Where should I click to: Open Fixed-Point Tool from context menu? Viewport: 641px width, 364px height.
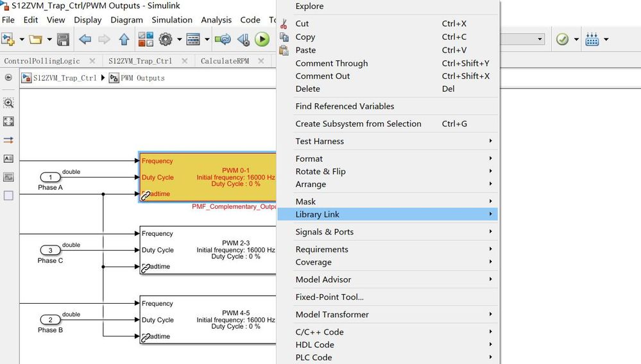(x=388, y=297)
